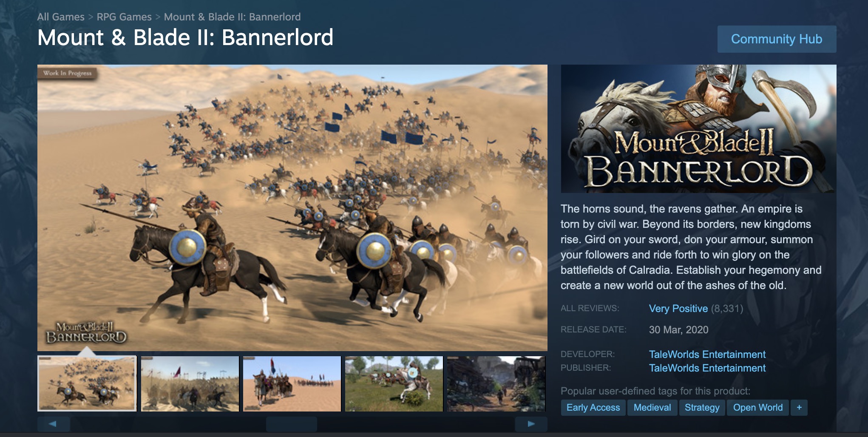Click the screenshot strip scrollbar handle

click(x=292, y=424)
